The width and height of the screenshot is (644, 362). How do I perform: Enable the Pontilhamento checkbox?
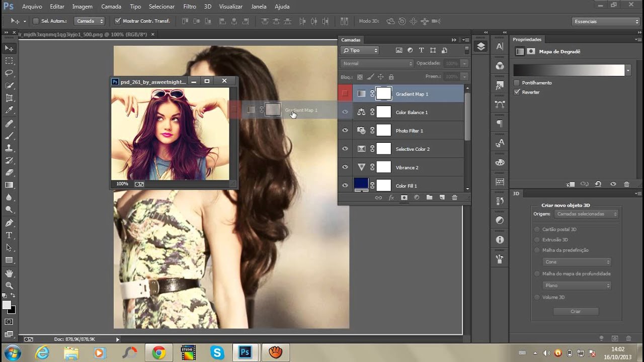(517, 82)
